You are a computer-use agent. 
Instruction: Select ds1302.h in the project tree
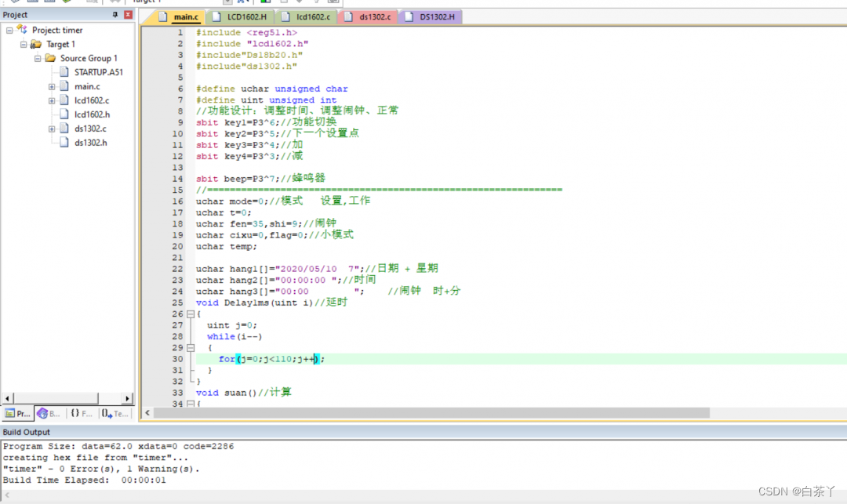click(91, 143)
